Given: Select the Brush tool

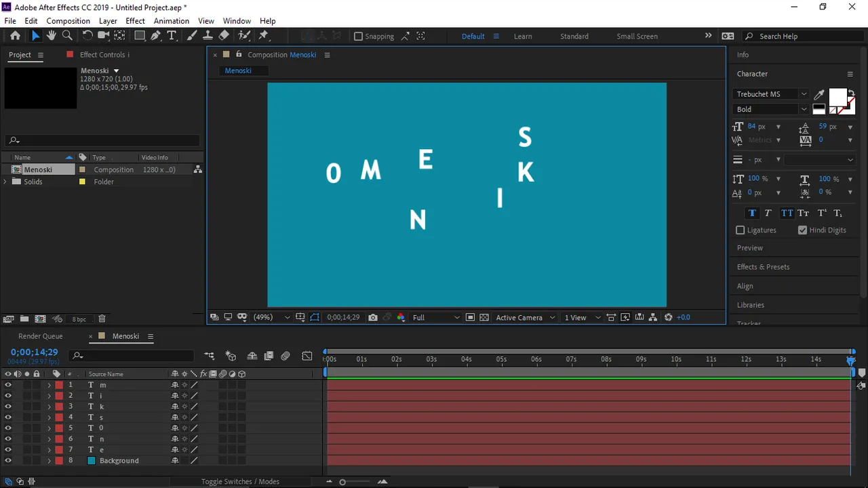Looking at the screenshot, I should point(192,36).
